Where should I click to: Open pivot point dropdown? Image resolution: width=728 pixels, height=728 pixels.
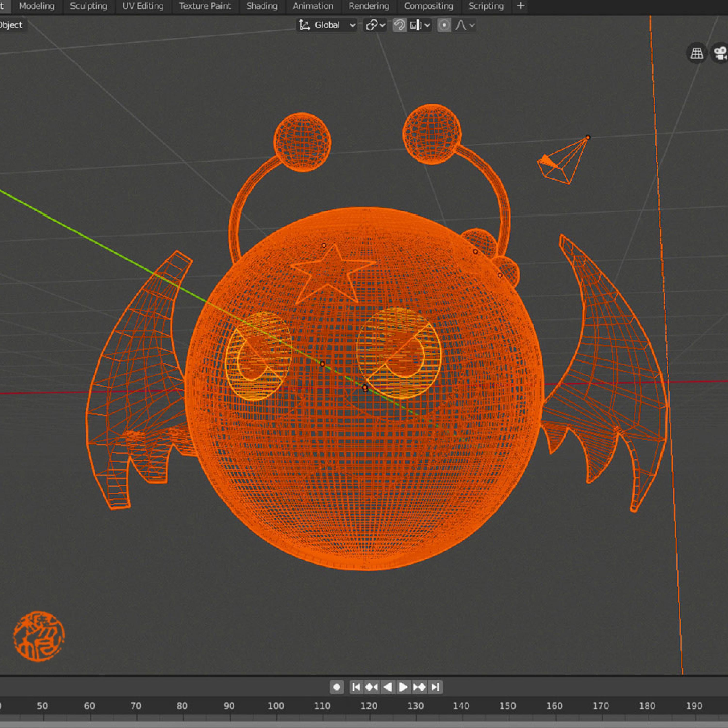coord(375,25)
